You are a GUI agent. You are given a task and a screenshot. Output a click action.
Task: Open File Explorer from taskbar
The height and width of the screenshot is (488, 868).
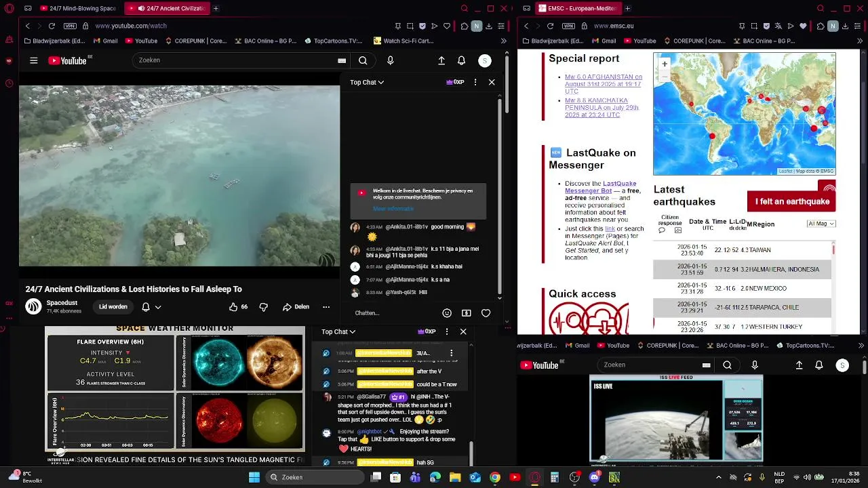(455, 477)
